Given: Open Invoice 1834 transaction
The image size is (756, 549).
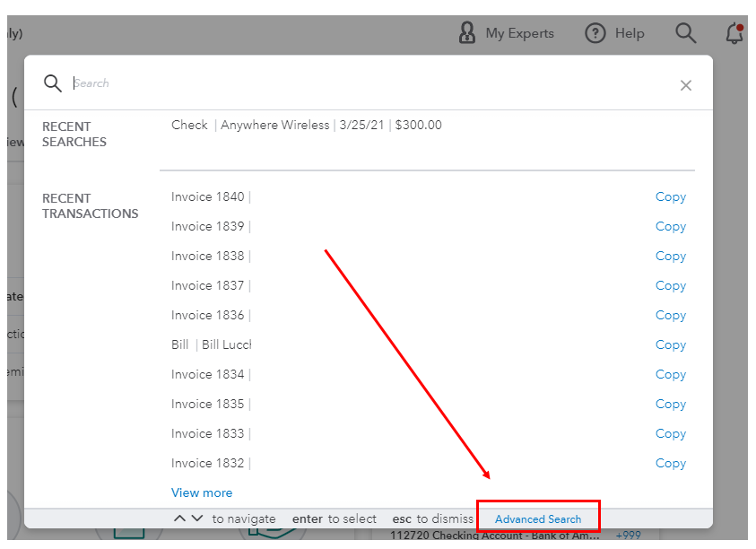Looking at the screenshot, I should pos(210,374).
